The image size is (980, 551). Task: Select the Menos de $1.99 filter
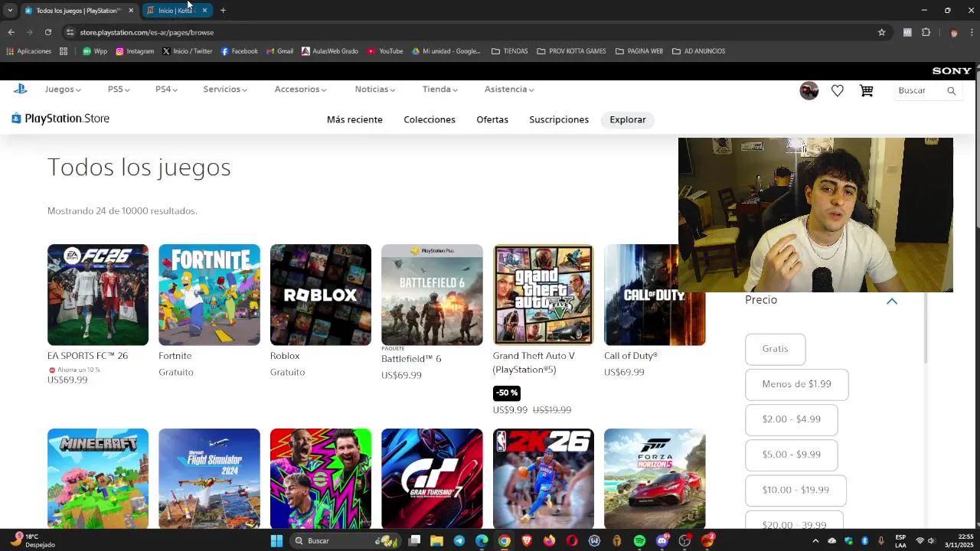(796, 384)
